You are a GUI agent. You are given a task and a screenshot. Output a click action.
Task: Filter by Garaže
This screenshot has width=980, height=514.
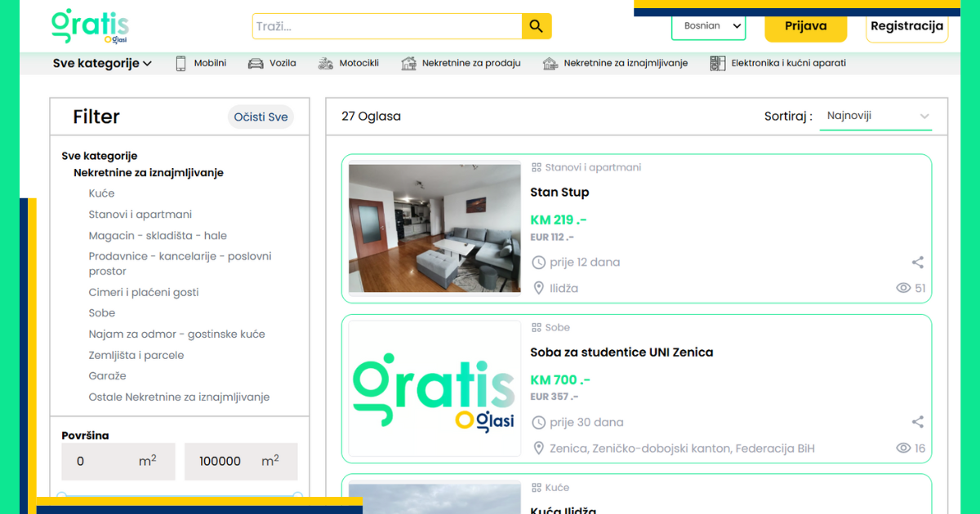(108, 376)
